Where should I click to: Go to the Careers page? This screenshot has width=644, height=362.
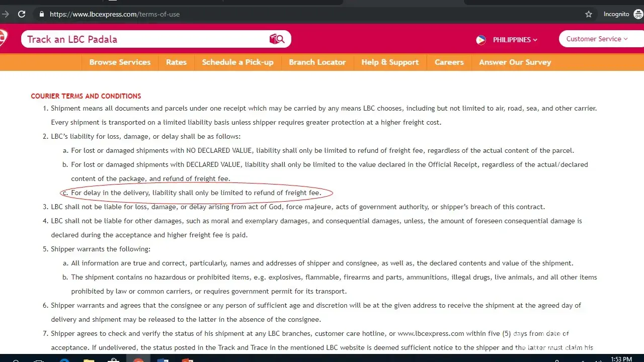(449, 62)
